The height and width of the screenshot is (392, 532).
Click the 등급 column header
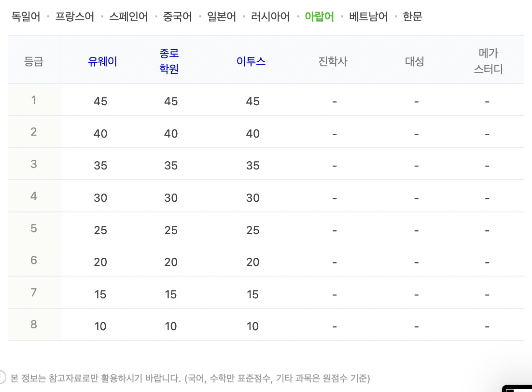(x=34, y=61)
